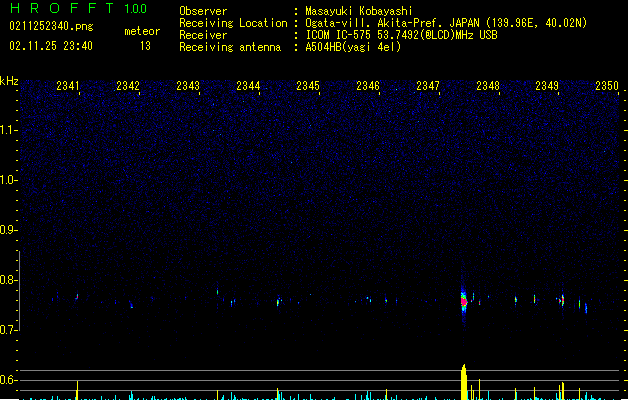Image resolution: width=629 pixels, height=400 pixels.
Task: Click the 1.1 kHz frequency tick label
Action: click(x=8, y=130)
